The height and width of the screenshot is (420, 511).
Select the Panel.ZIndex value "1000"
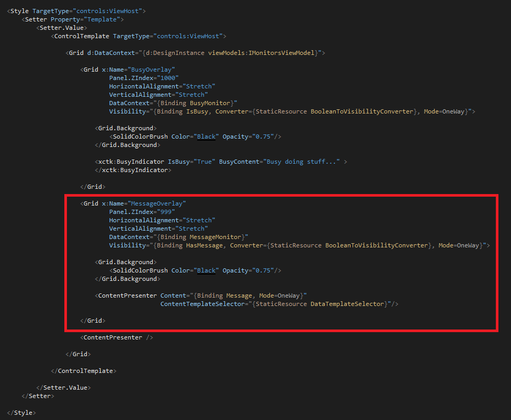tap(168, 78)
